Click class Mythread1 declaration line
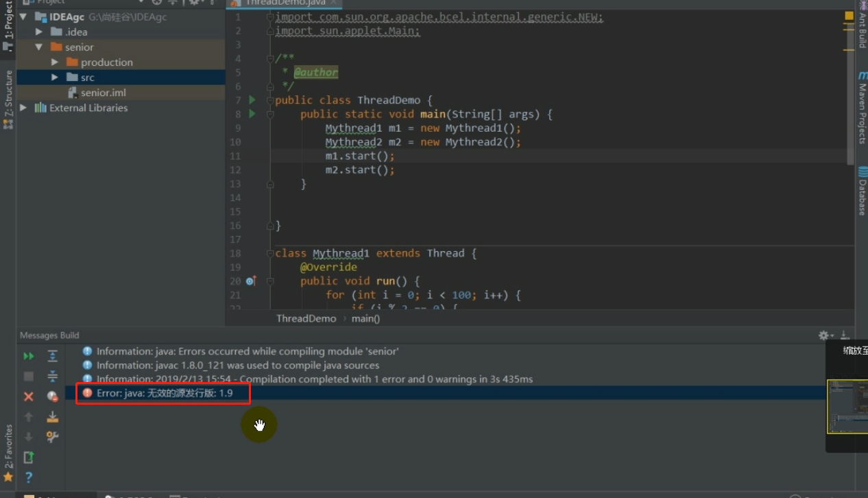This screenshot has height=498, width=868. (376, 253)
